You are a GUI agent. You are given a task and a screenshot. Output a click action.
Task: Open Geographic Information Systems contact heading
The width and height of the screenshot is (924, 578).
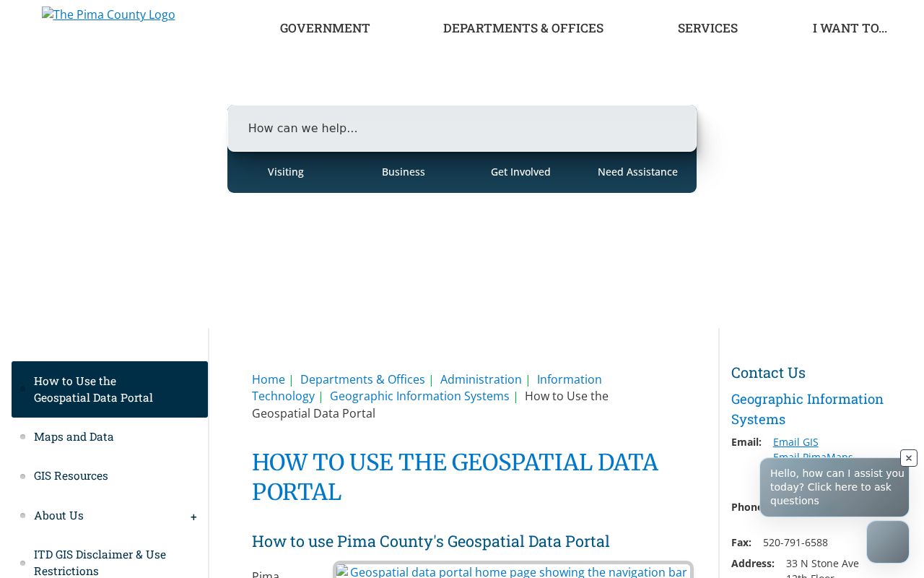click(807, 409)
